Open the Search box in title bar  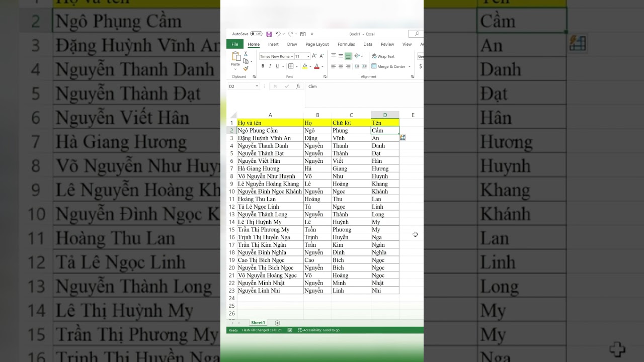[416, 34]
